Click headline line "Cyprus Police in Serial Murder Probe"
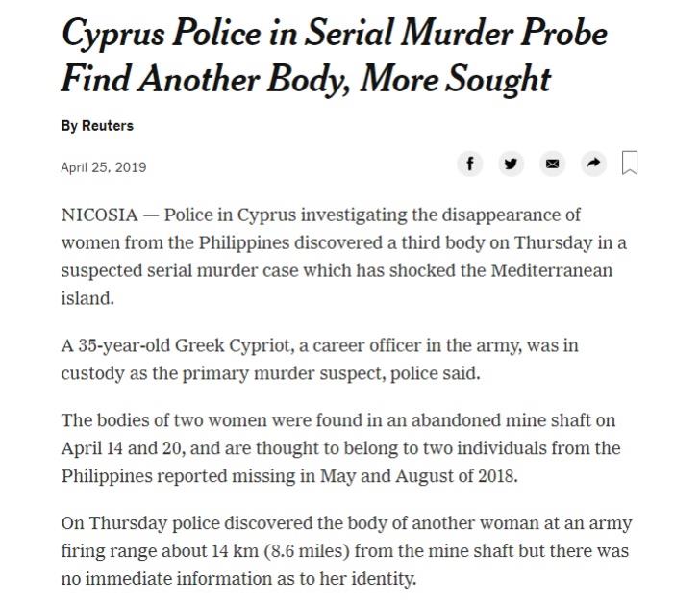 334,33
